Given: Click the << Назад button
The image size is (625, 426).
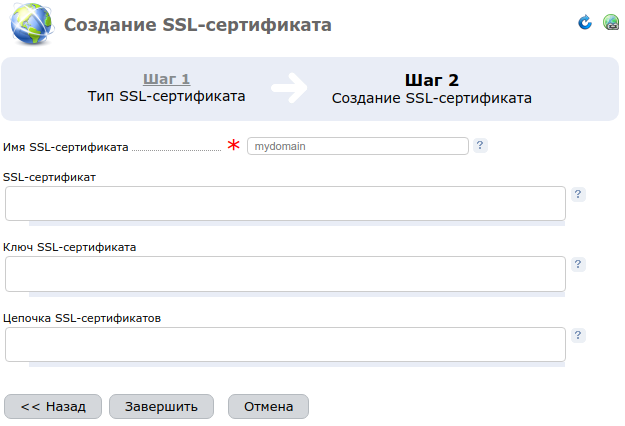Looking at the screenshot, I should pos(53,406).
